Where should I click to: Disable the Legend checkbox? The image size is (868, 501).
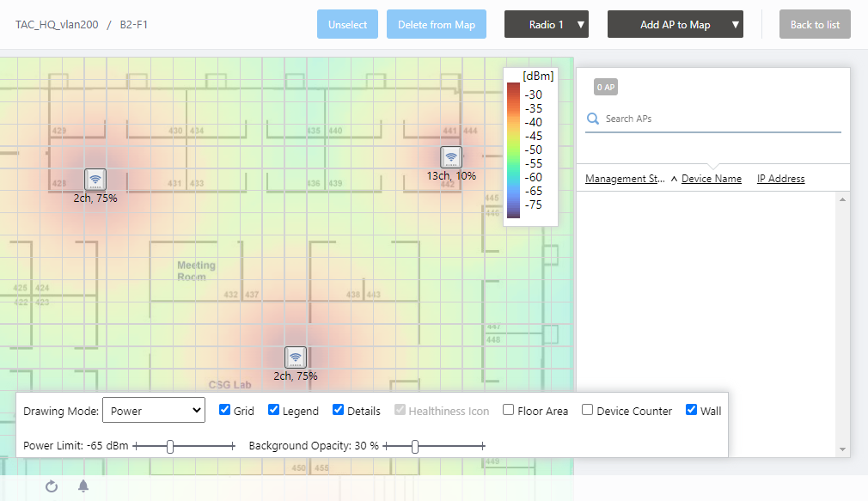point(274,411)
